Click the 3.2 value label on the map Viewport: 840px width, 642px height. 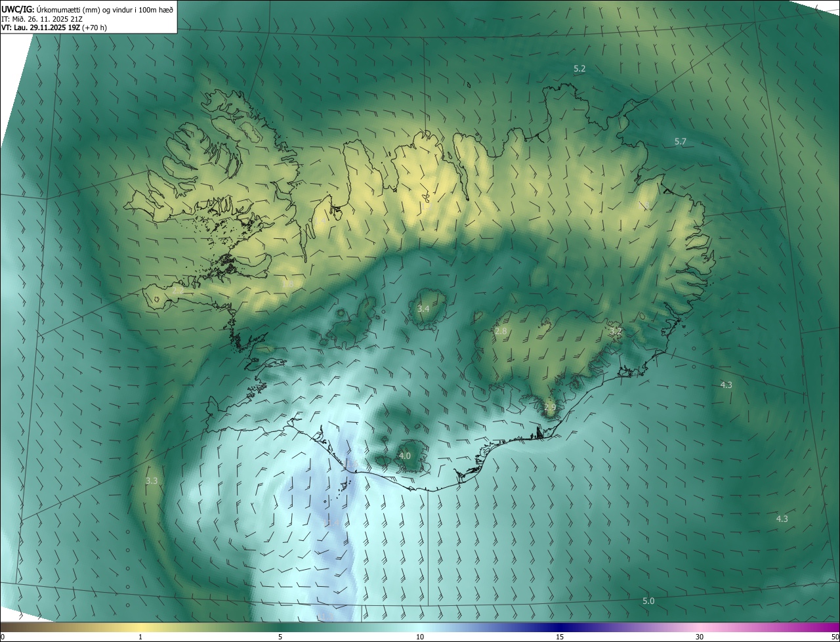point(615,332)
